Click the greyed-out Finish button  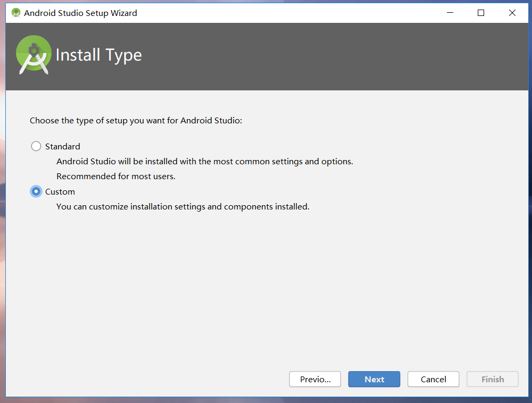click(x=492, y=379)
